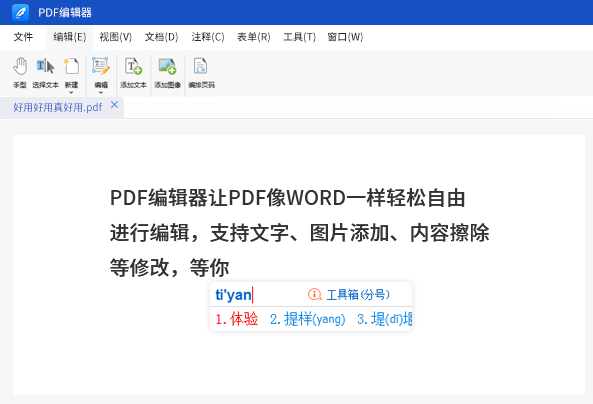Open the 注释(C) menu
The image size is (593, 404).
pos(208,37)
